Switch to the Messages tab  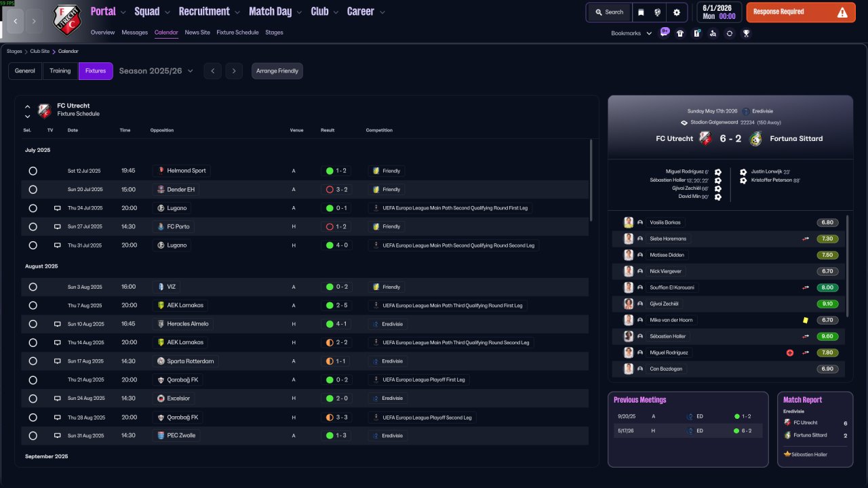tap(134, 33)
